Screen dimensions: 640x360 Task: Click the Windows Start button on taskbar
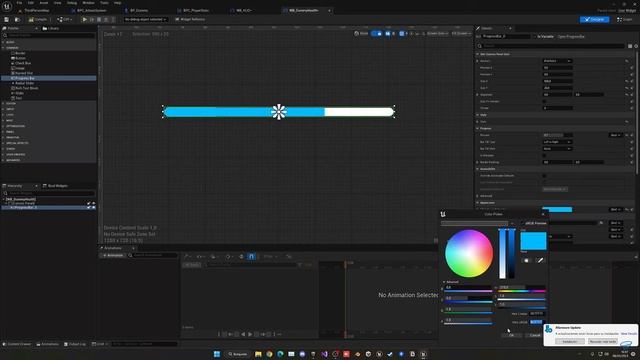217,354
